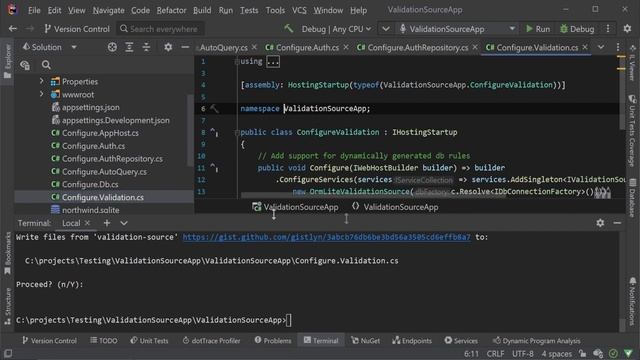Viewport: 640px width, 360px height.
Task: Open the Problems tool window
Action: tap(273, 340)
